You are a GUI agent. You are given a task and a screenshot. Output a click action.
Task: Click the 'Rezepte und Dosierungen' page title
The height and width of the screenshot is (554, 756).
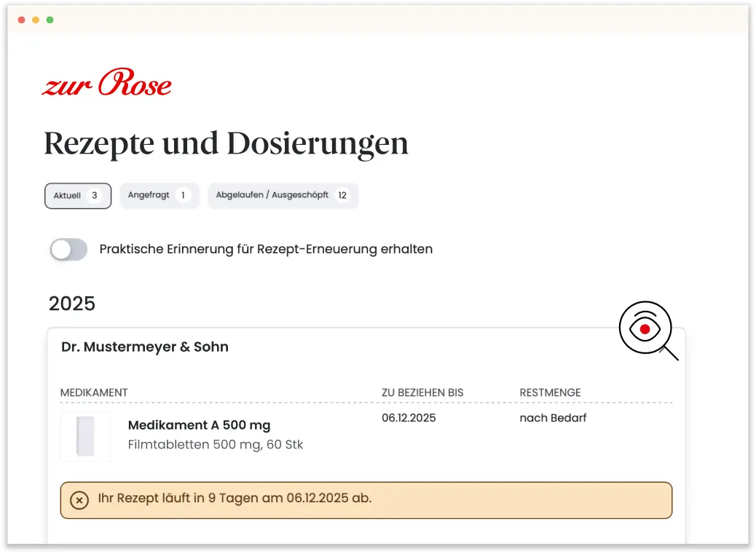tap(226, 143)
